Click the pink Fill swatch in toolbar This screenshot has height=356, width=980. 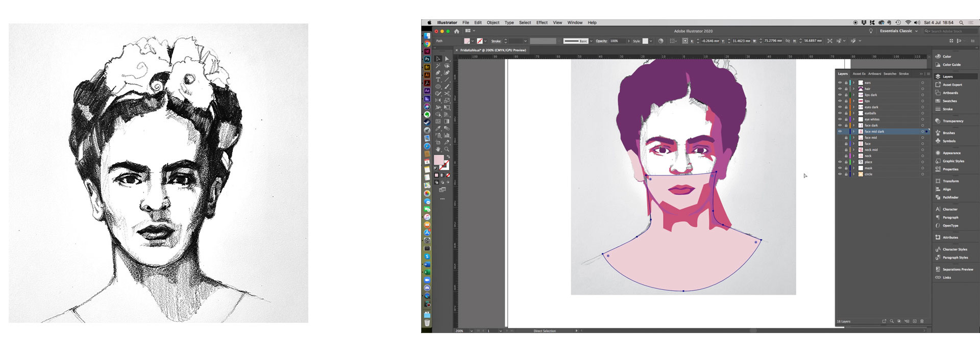click(438, 160)
